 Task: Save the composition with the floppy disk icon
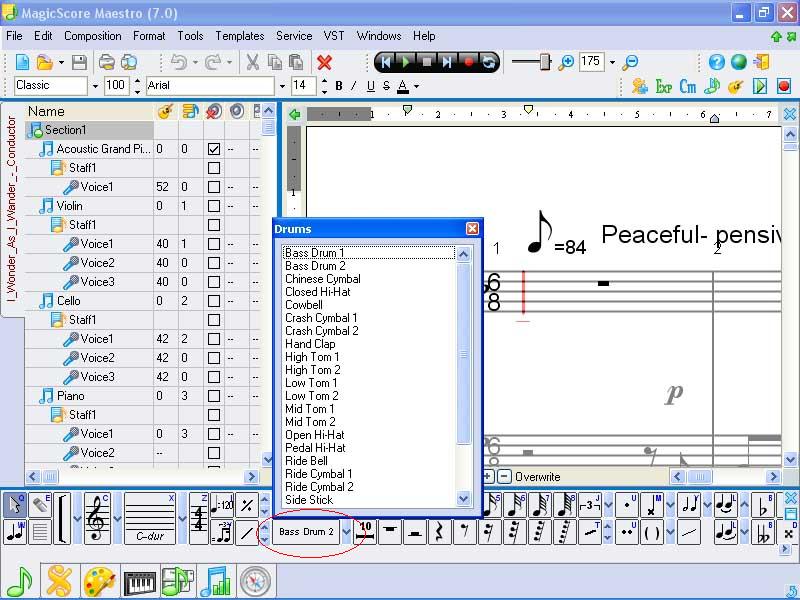[x=79, y=62]
